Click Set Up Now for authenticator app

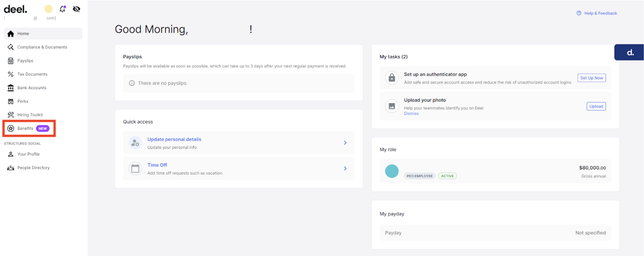(x=591, y=78)
